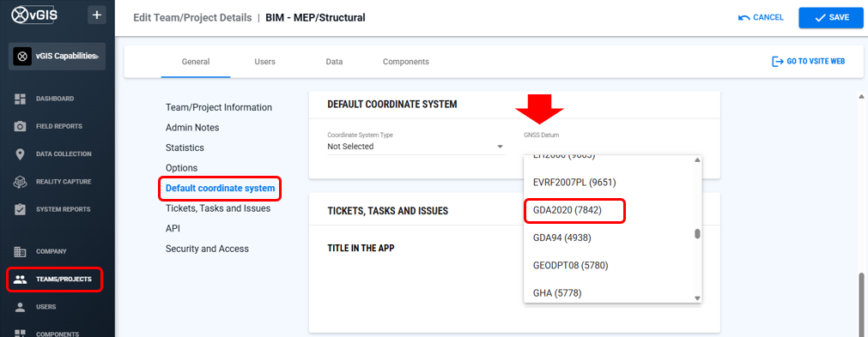Select GDA2020 (7842) from the list
The height and width of the screenshot is (337, 868).
click(567, 210)
